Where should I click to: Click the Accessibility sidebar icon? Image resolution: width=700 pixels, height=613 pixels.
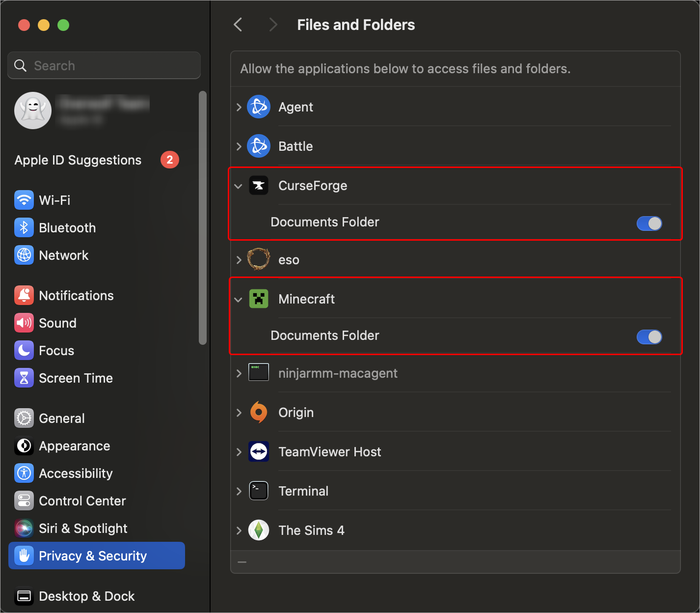tap(24, 473)
